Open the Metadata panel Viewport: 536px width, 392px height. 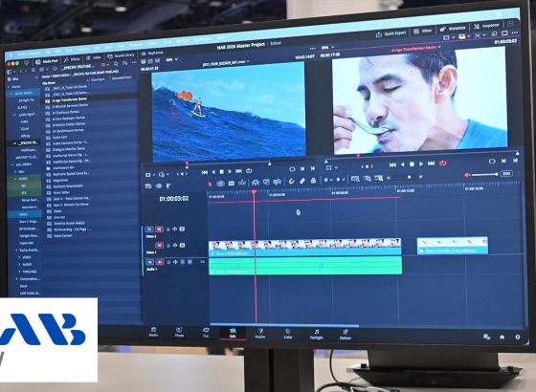point(453,29)
